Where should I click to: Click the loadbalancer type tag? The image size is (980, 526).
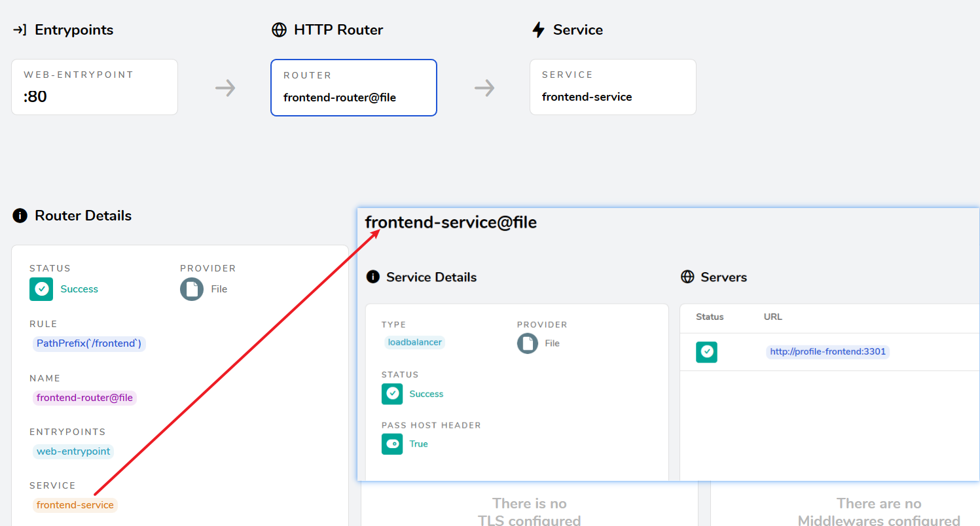click(414, 342)
